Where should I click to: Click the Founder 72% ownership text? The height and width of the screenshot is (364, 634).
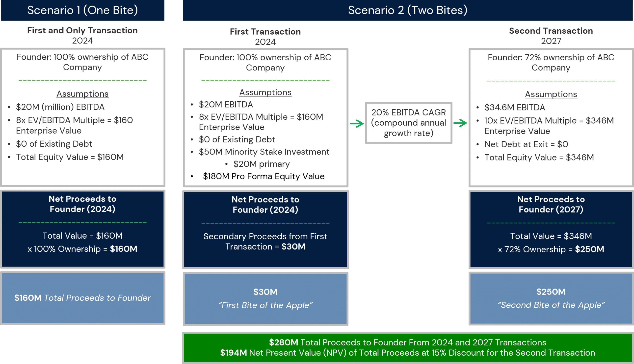(x=551, y=63)
